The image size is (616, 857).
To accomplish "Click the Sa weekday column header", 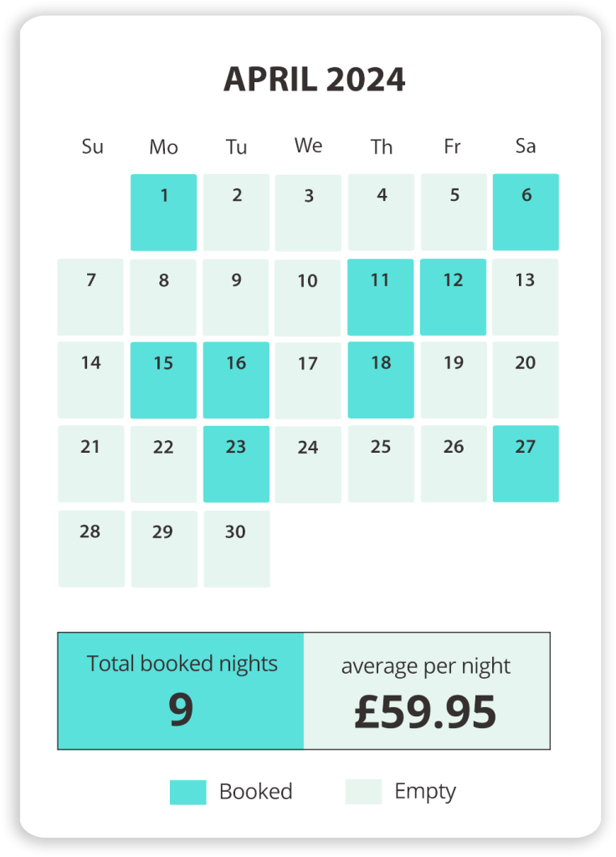I will 526,146.
